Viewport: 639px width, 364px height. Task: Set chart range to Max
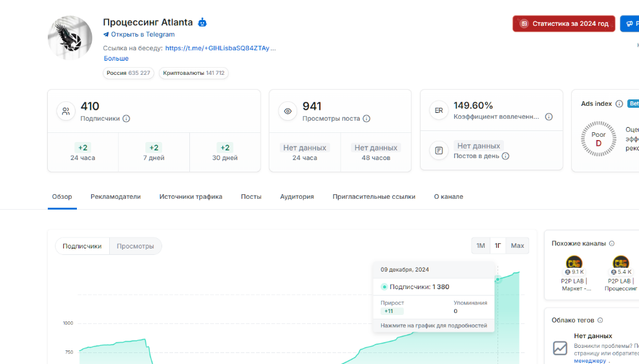click(517, 245)
